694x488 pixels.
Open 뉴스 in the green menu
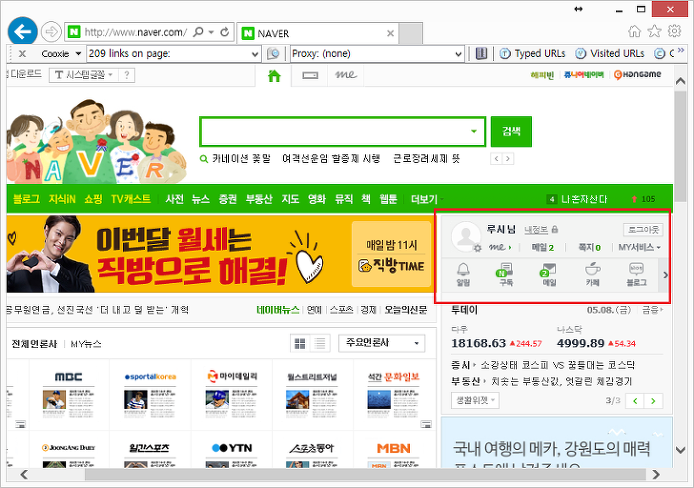point(200,199)
